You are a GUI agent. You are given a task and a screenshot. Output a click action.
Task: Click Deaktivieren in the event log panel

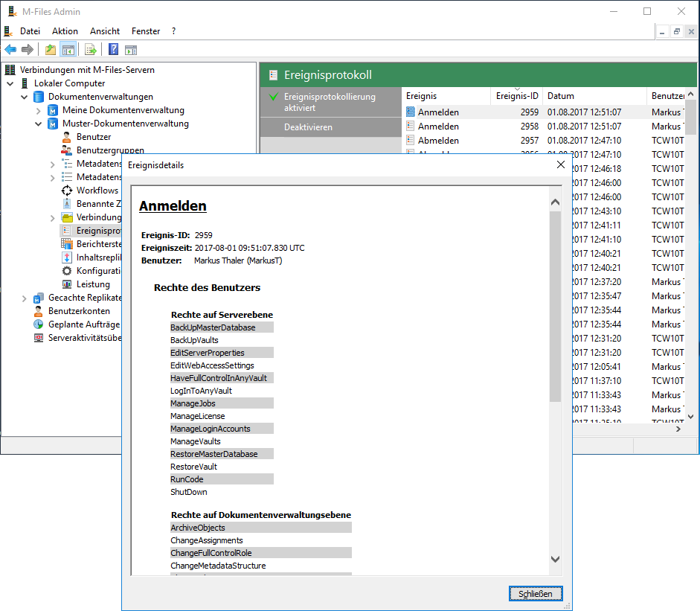click(308, 127)
